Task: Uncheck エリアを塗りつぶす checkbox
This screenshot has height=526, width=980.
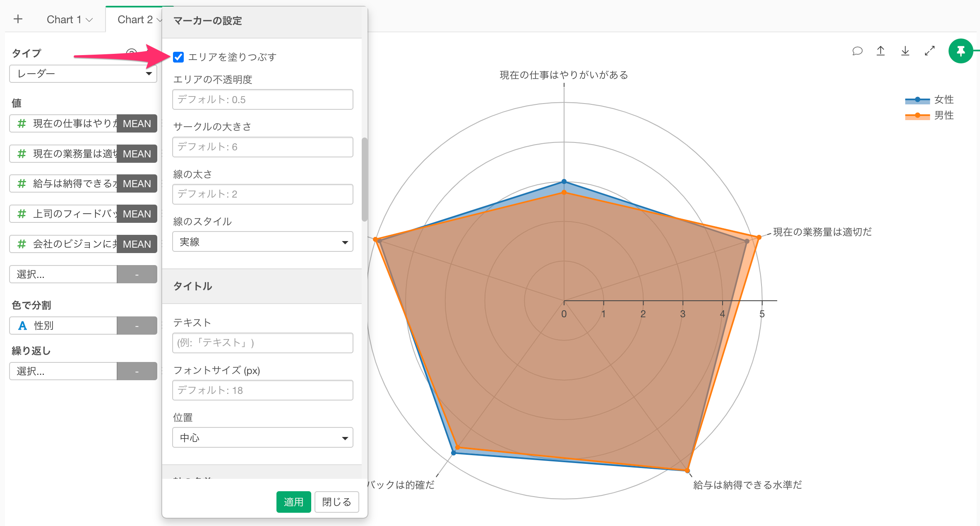Action: pos(178,57)
